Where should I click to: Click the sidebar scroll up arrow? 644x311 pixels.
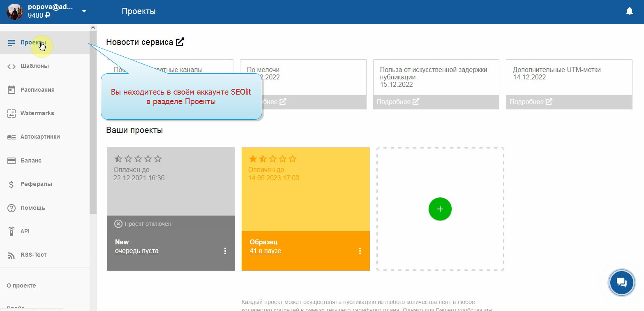tap(93, 28)
